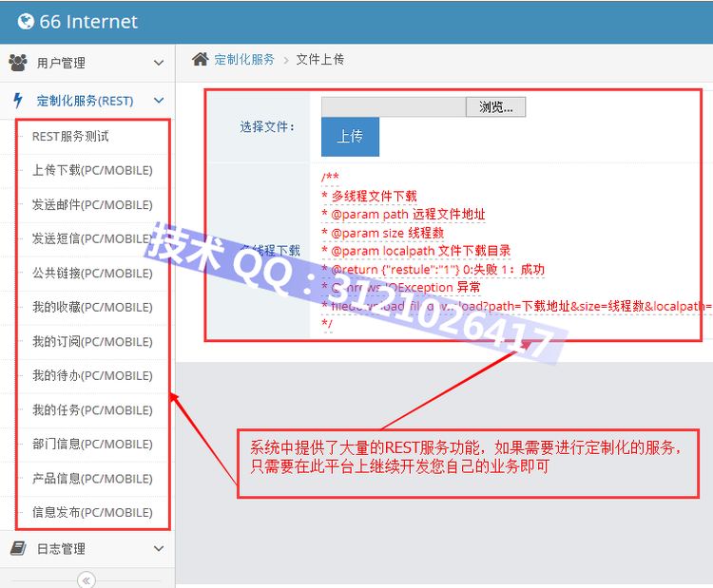713x588 pixels.
Task: Click the @param size 线程数 line
Action: click(383, 233)
